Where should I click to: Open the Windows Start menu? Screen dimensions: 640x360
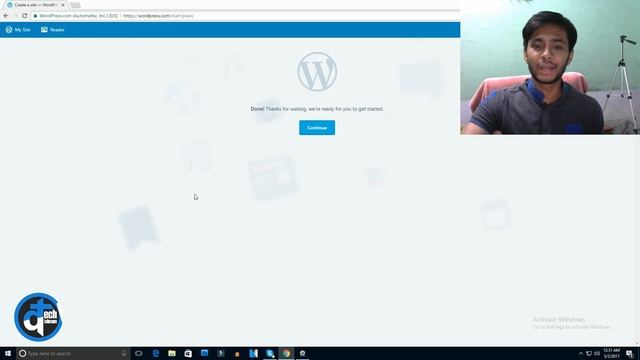point(8,353)
